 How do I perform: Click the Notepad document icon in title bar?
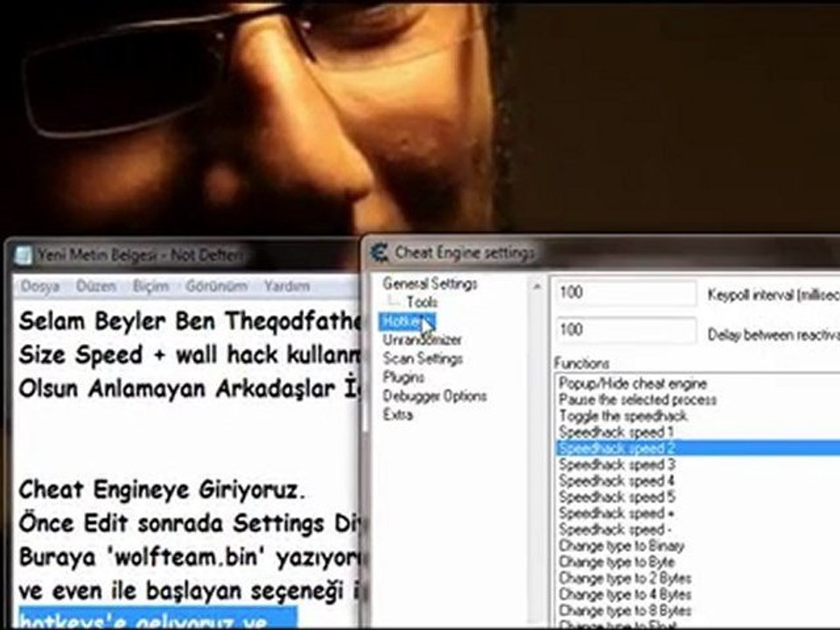pos(23,255)
